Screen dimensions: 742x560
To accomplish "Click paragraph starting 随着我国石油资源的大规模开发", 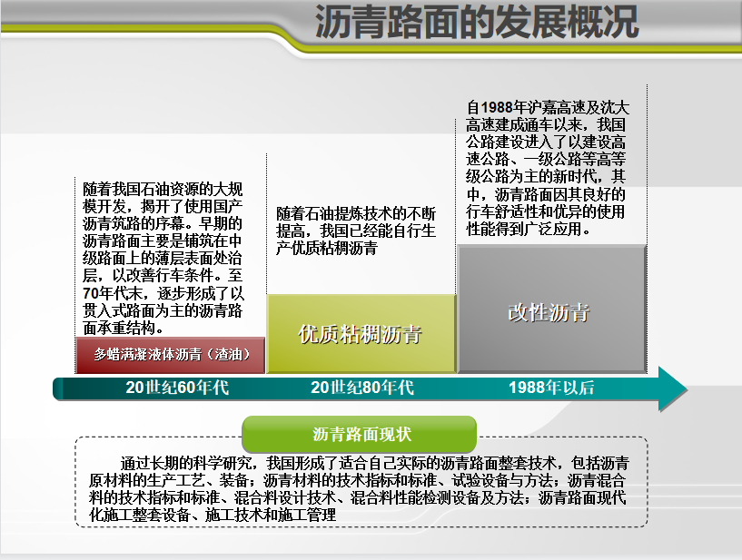I will pos(163,259).
